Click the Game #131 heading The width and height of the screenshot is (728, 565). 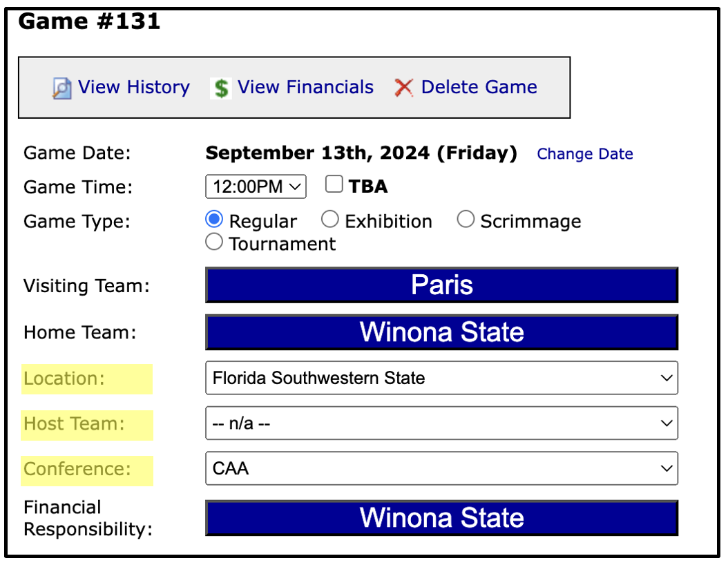89,21
